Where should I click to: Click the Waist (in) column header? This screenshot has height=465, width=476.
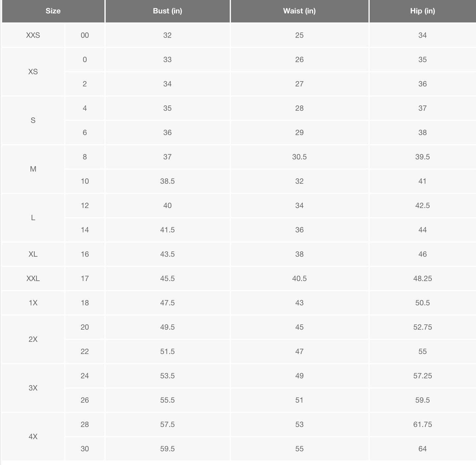pyautogui.click(x=299, y=11)
